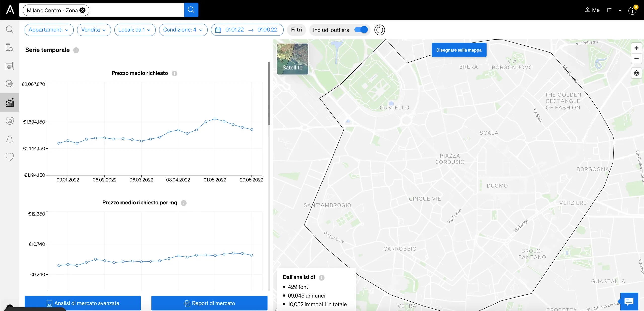Expand the Appartamenti dropdown
644x311 pixels.
click(x=49, y=30)
